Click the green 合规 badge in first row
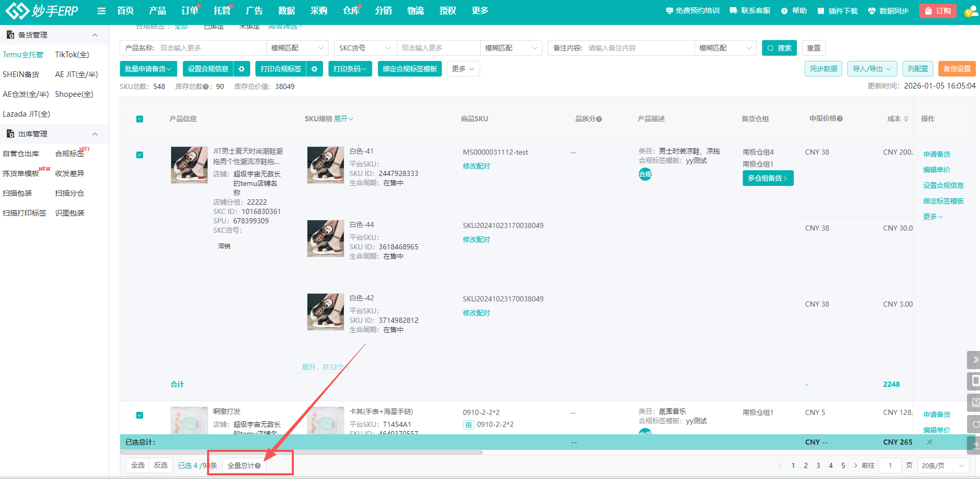Image resolution: width=980 pixels, height=479 pixels. point(645,174)
